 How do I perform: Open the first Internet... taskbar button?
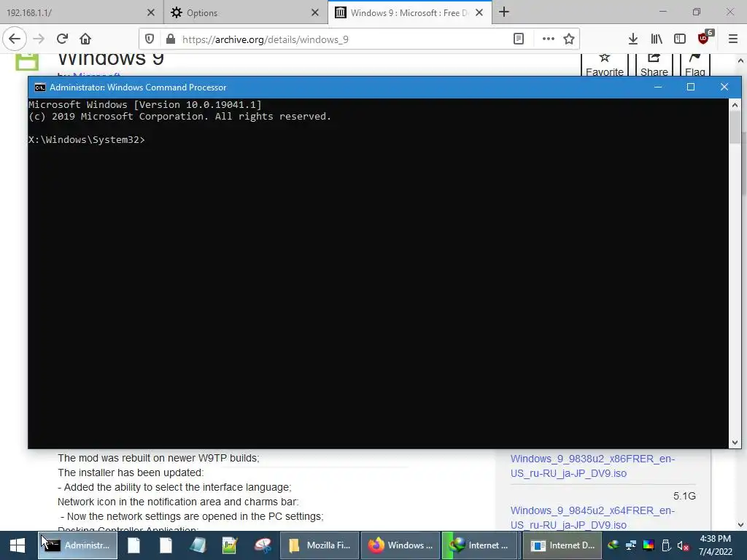481,545
